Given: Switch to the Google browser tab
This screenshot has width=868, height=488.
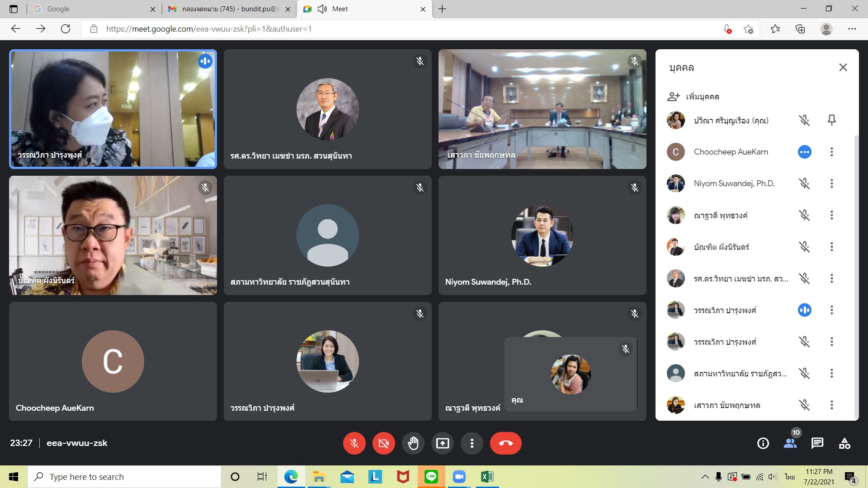Looking at the screenshot, I should 90,9.
